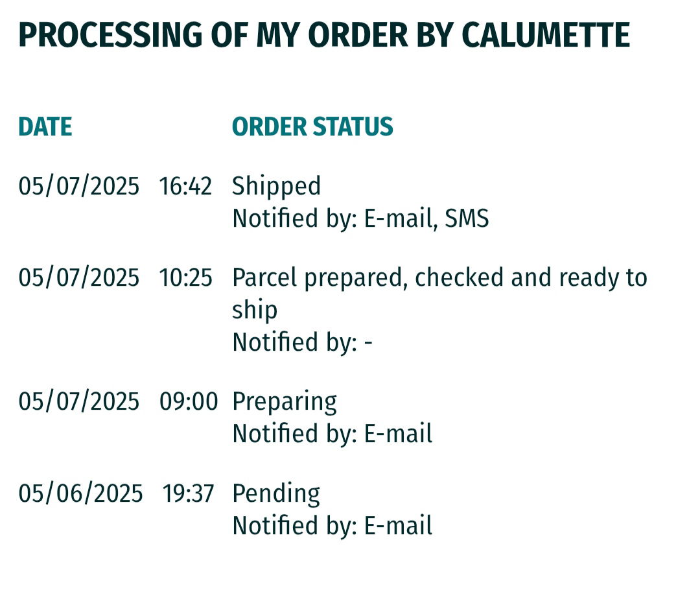Viewport: 700px width, 614px height.
Task: Click the 10:25 timestamp
Action: pos(185,278)
